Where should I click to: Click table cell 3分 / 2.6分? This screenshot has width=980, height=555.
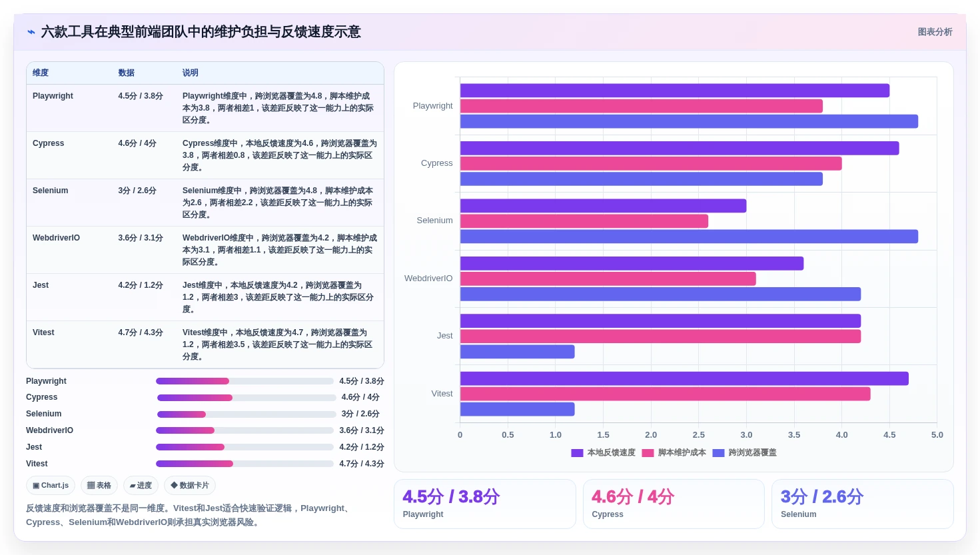137,191
